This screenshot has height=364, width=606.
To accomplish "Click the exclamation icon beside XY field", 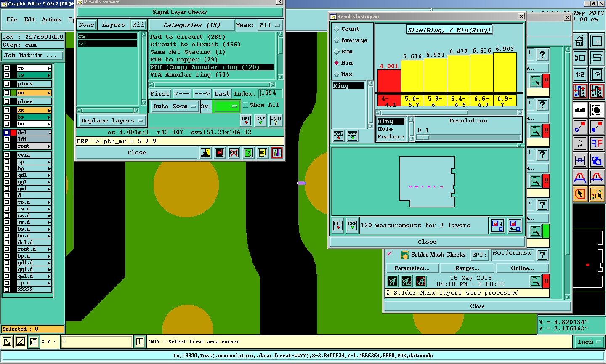I will (140, 342).
